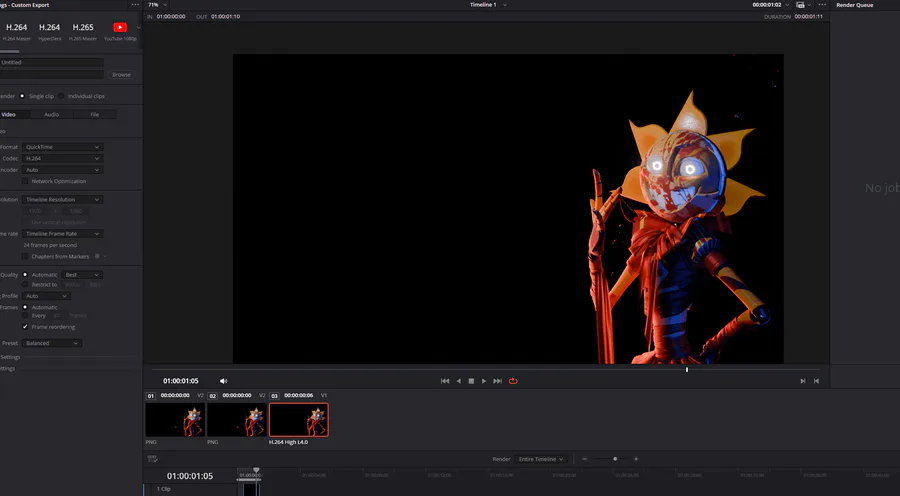Click the clip filter icon above timeline
900x496 pixels.
pyautogui.click(x=153, y=459)
